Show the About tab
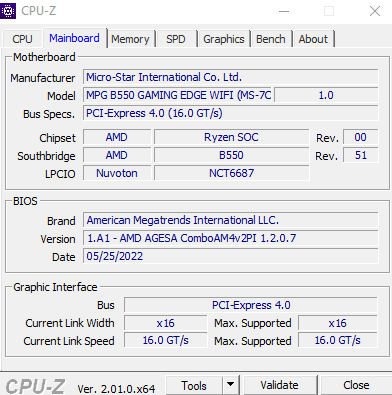Image resolution: width=392 pixels, height=395 pixels. coord(313,39)
